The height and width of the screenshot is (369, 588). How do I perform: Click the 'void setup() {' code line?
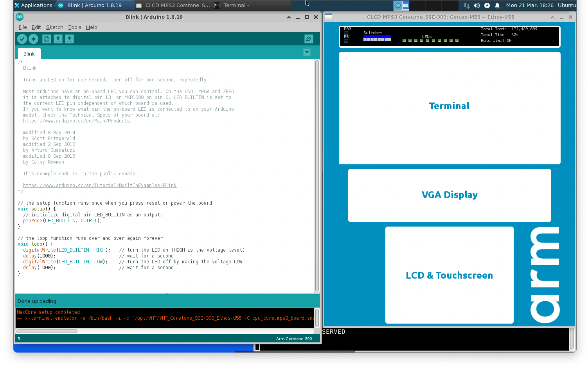(x=37, y=209)
